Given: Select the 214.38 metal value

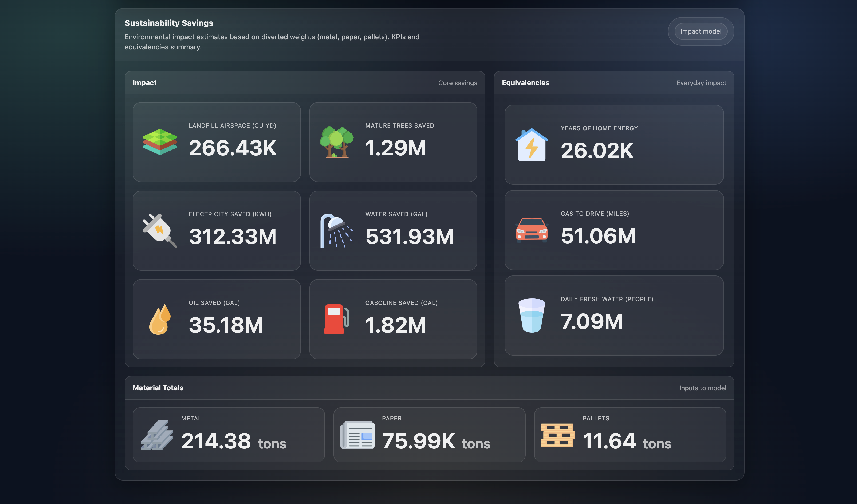Looking at the screenshot, I should 216,441.
